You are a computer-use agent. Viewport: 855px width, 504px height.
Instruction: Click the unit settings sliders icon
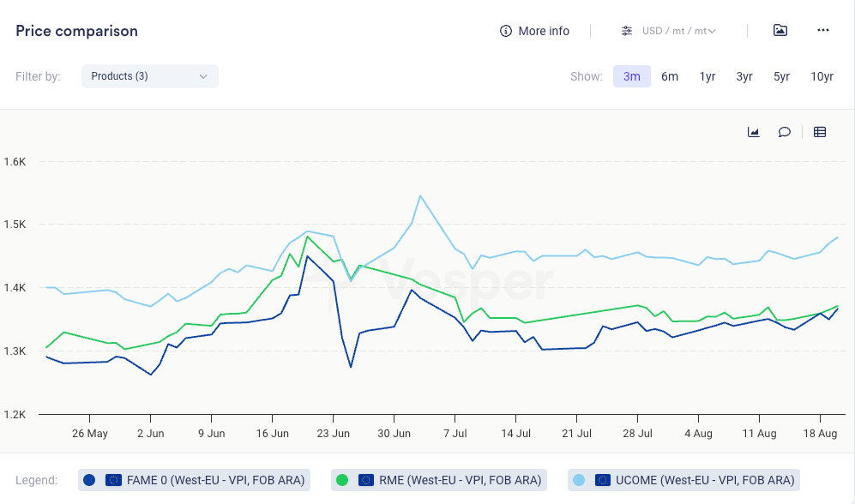(627, 31)
